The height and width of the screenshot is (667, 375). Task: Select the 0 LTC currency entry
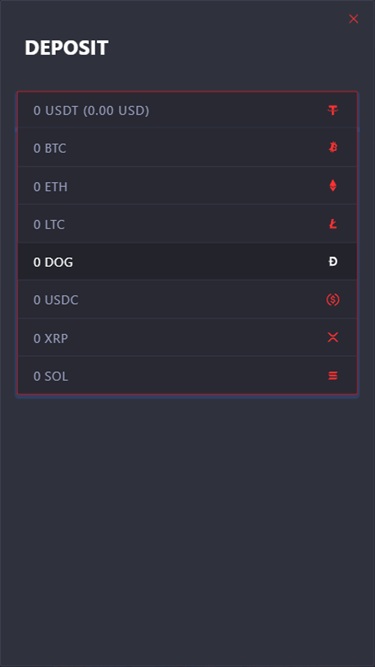click(187, 224)
